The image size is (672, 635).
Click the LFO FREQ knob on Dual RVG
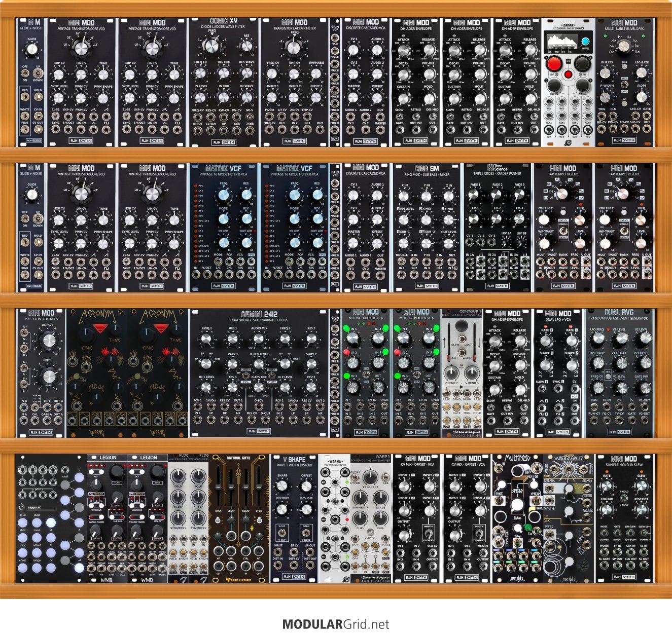click(x=598, y=340)
